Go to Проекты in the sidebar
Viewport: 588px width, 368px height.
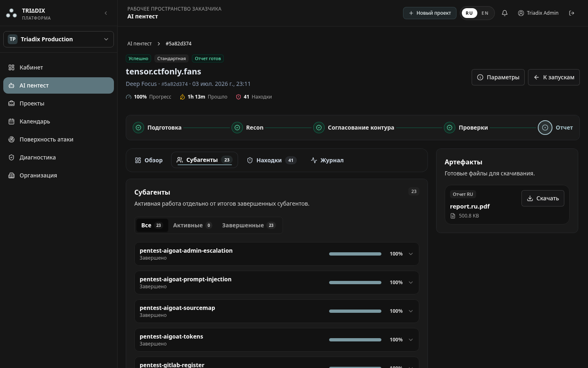[58, 103]
